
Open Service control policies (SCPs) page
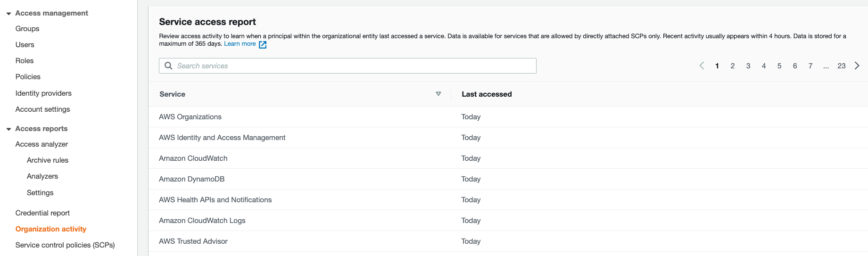65,245
